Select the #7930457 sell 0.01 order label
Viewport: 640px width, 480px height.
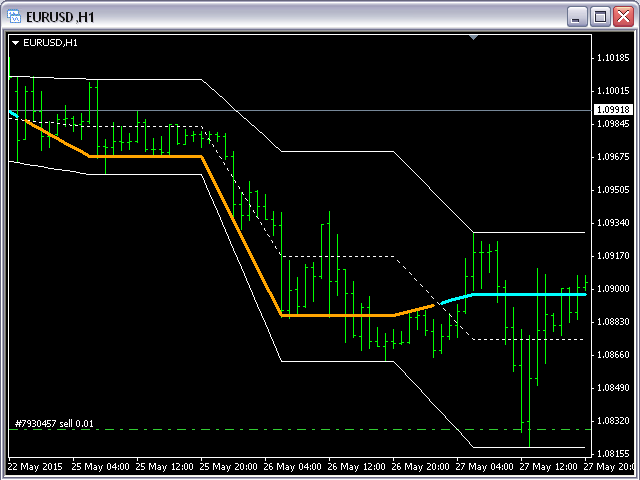pos(54,424)
